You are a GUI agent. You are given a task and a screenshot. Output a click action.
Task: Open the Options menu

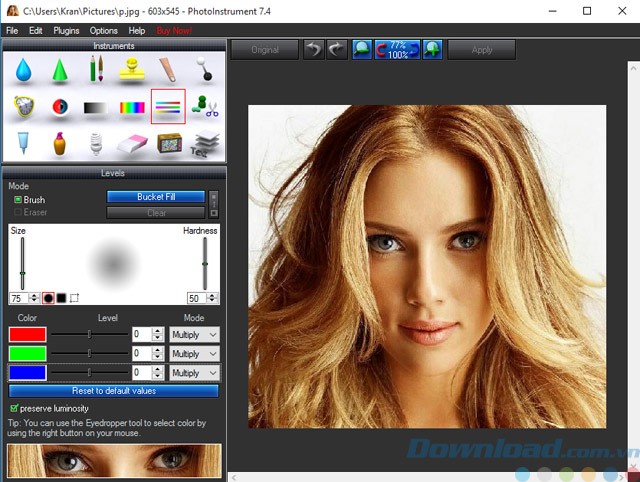[103, 31]
